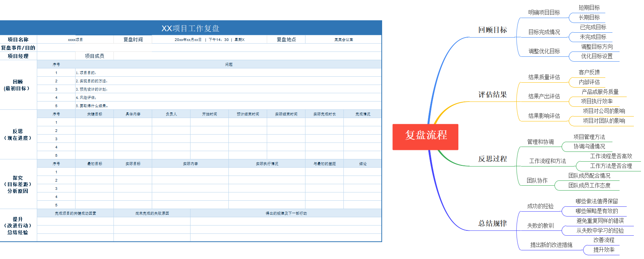The height and width of the screenshot is (259, 644).
Task: Select the 短期目标 leaf node
Action: click(x=589, y=8)
